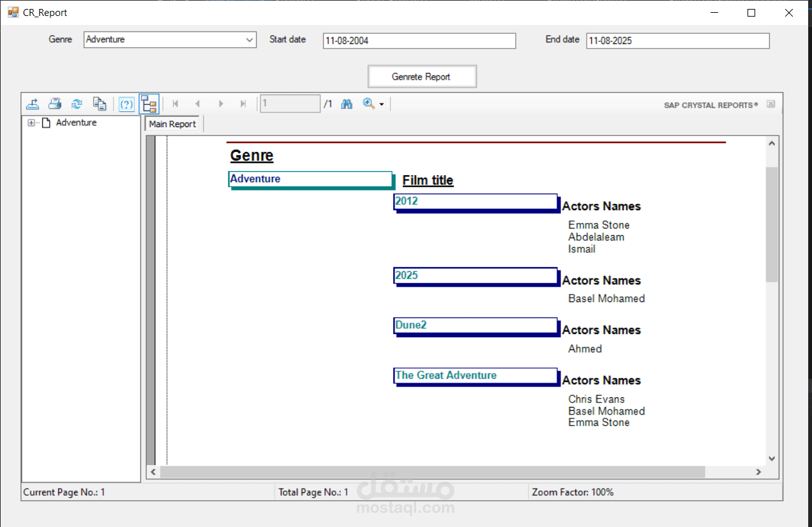812x527 pixels.
Task: Go to previous page arrow icon
Action: coord(197,103)
